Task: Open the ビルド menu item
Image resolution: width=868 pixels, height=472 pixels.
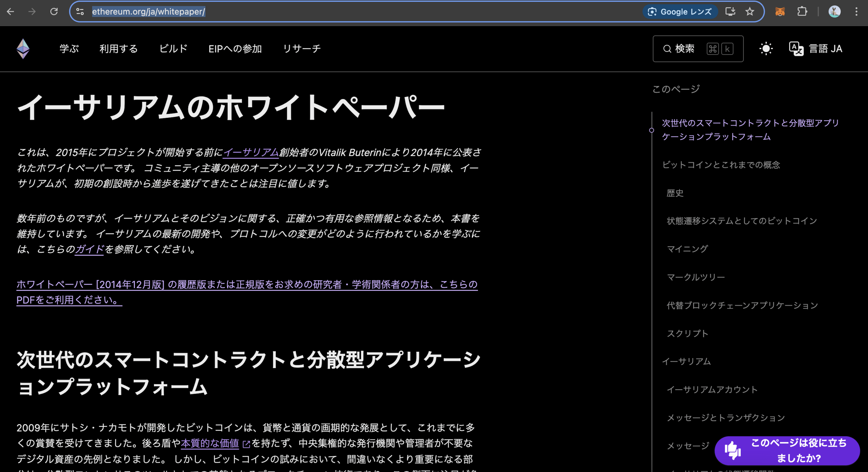Action: [x=173, y=49]
